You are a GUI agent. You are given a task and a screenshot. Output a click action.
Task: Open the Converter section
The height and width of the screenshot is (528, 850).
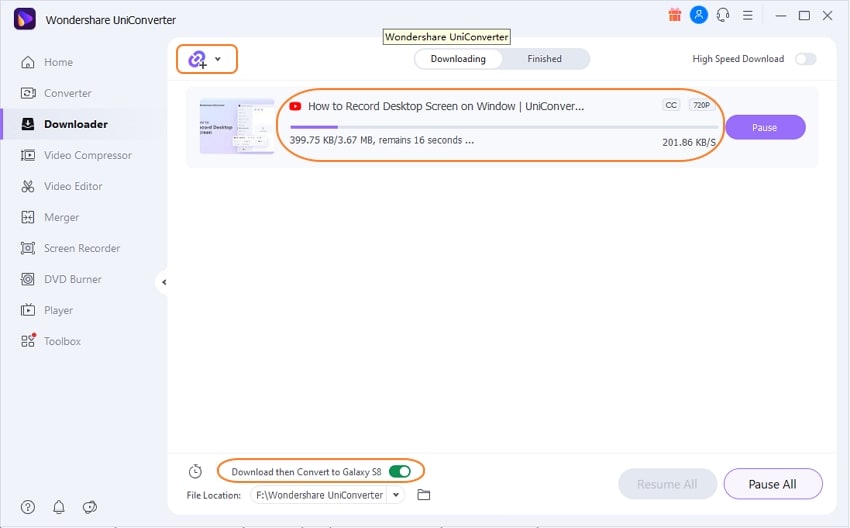pos(67,93)
